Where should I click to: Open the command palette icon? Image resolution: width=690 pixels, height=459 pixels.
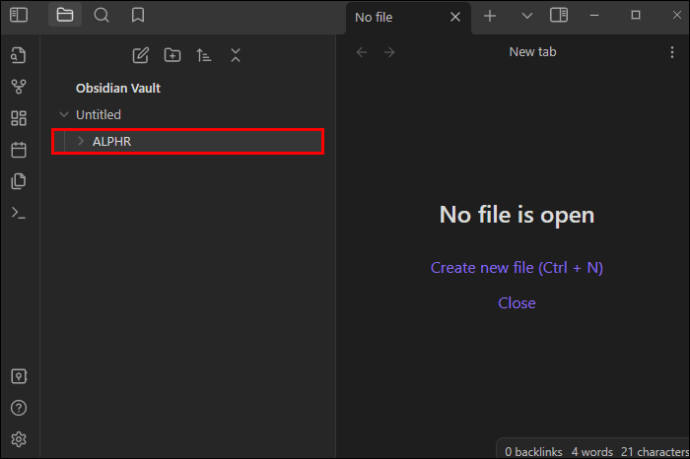coord(18,213)
